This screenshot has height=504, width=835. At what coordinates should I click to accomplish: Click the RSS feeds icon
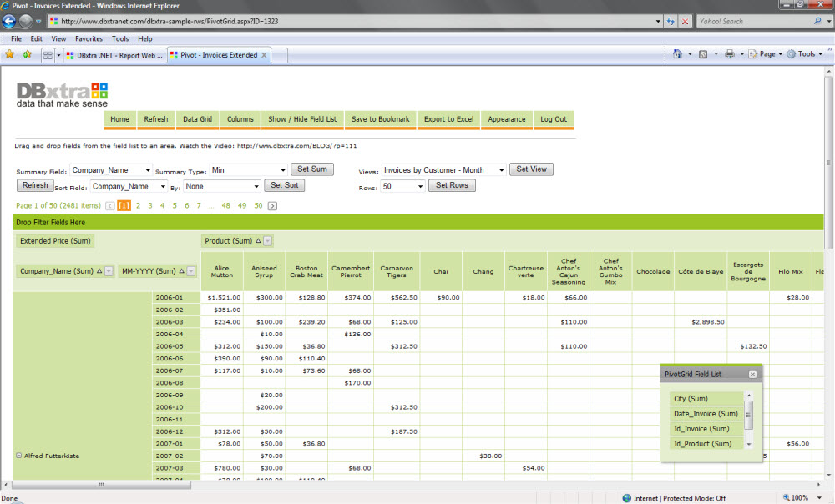703,53
